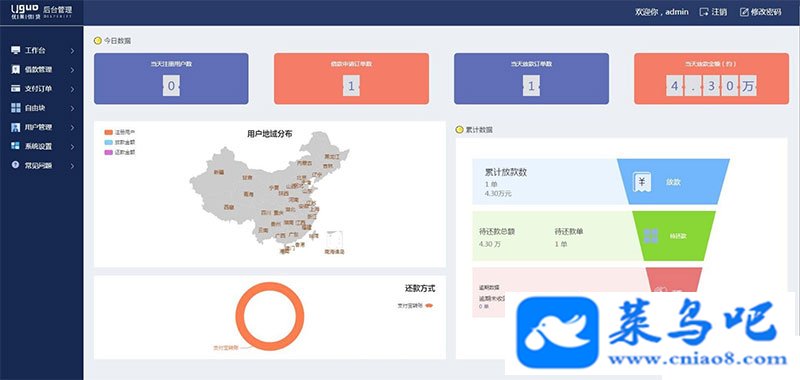Click 注销 to log out

coord(713,12)
